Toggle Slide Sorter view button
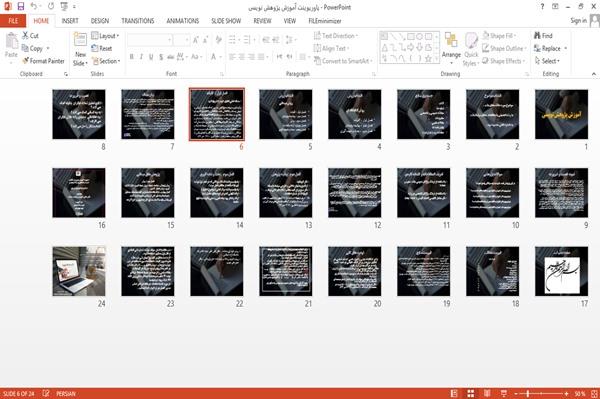 (471, 394)
